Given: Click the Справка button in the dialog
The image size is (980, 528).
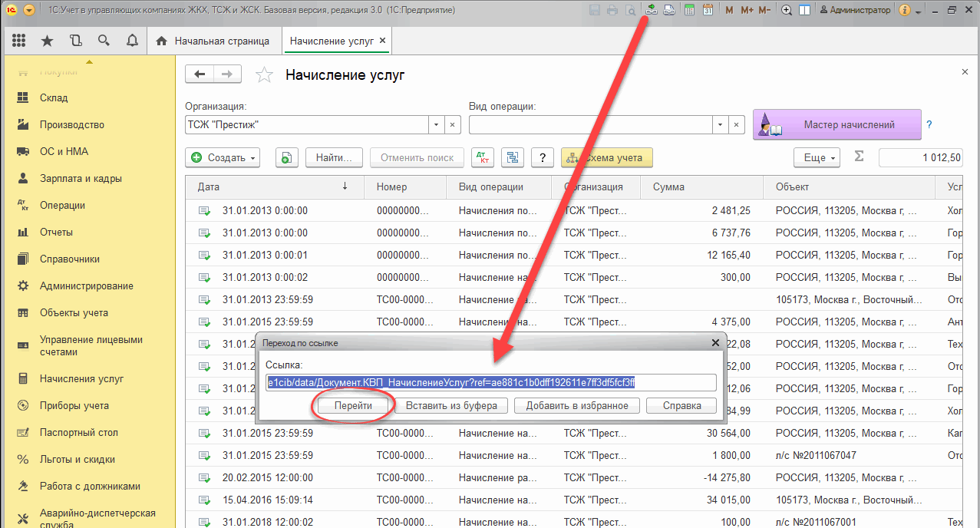Looking at the screenshot, I should (681, 405).
